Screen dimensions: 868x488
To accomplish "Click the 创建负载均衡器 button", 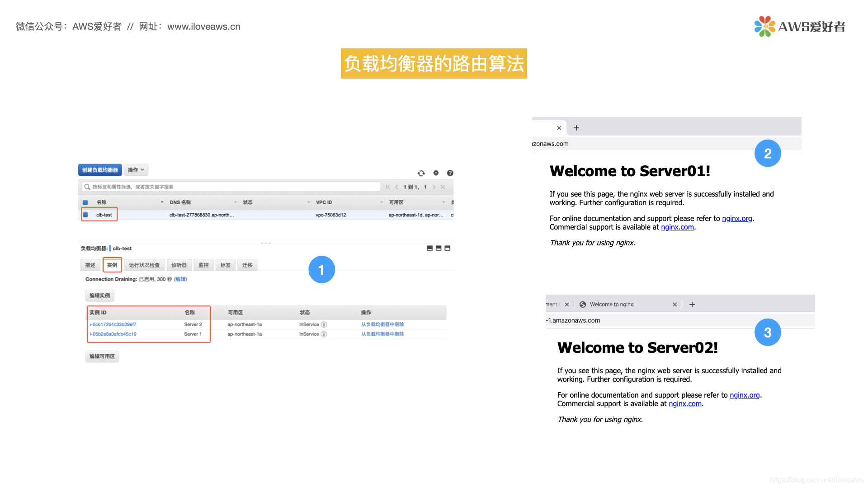I will click(x=100, y=170).
